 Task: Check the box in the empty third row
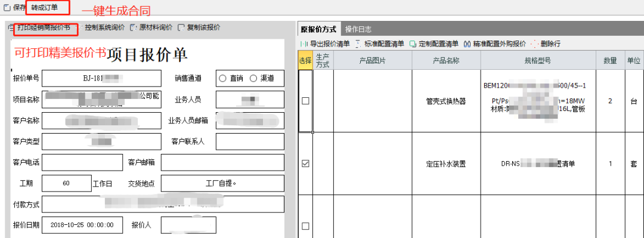(305, 225)
